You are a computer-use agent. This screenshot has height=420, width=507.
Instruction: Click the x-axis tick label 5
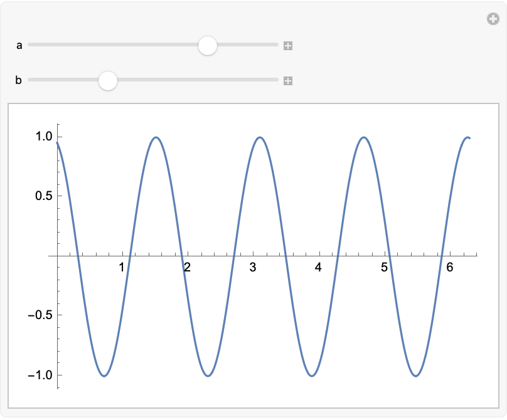pos(384,267)
